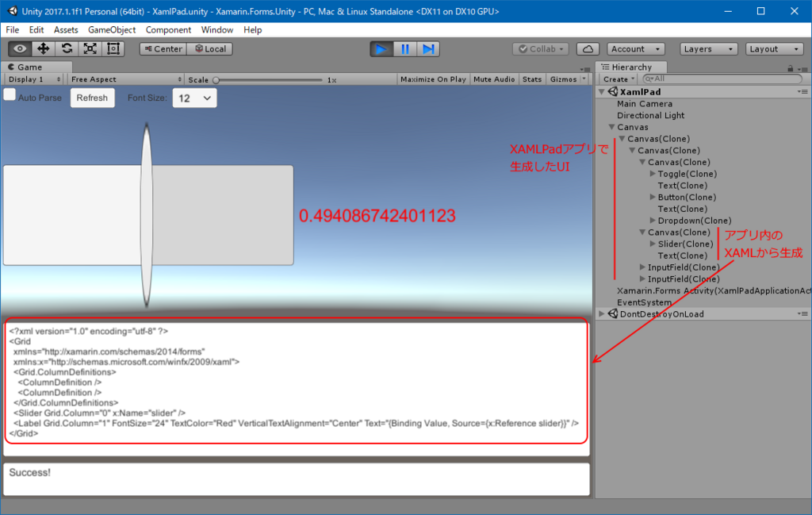Check the Auto Parse checkbox
The height and width of the screenshot is (515, 812).
[x=10, y=94]
